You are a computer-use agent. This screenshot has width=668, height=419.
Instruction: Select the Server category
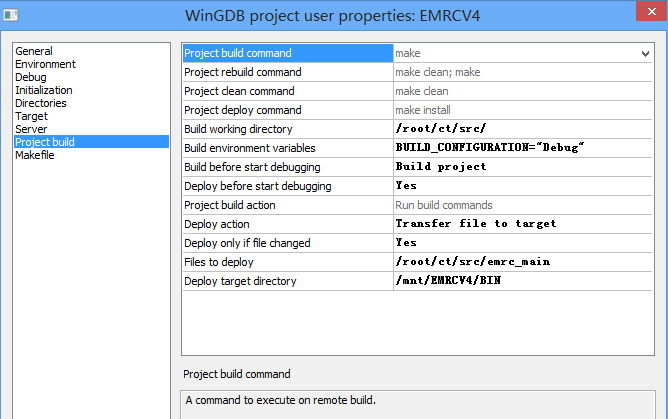pos(31,129)
